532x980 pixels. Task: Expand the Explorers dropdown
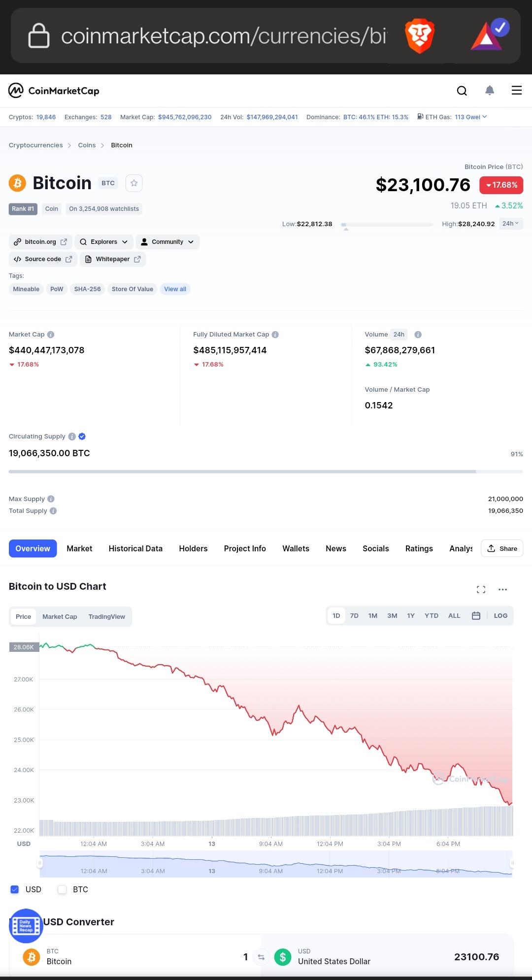104,242
